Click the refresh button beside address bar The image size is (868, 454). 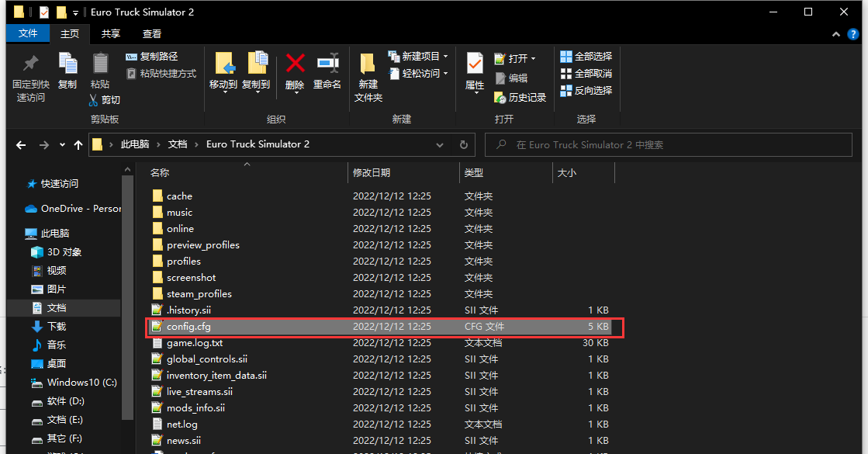[463, 144]
